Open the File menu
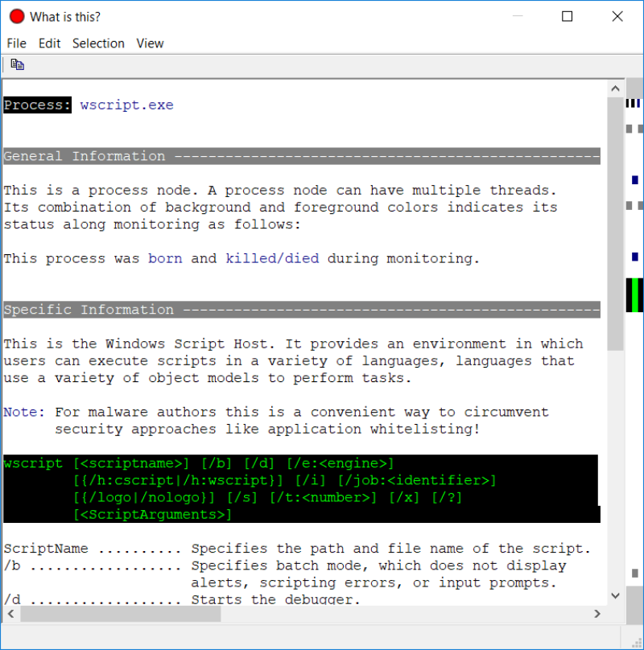This screenshot has width=644, height=650. (16, 43)
